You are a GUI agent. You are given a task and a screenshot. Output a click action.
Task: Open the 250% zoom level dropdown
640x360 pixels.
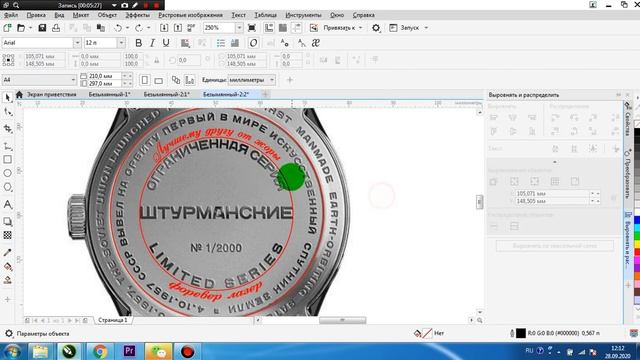239,28
